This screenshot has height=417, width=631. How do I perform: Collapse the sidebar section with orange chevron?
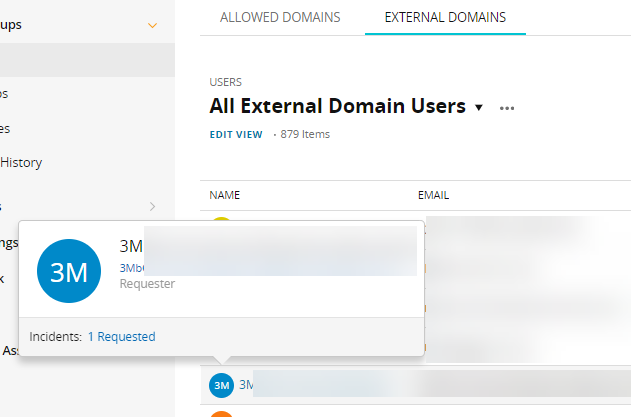(152, 25)
